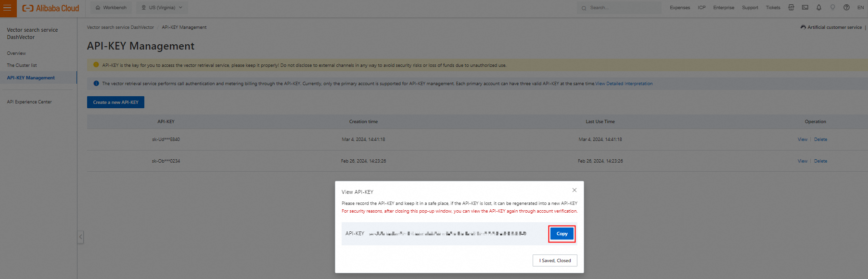Launch Cloud Shell terminal icon

[x=805, y=7]
